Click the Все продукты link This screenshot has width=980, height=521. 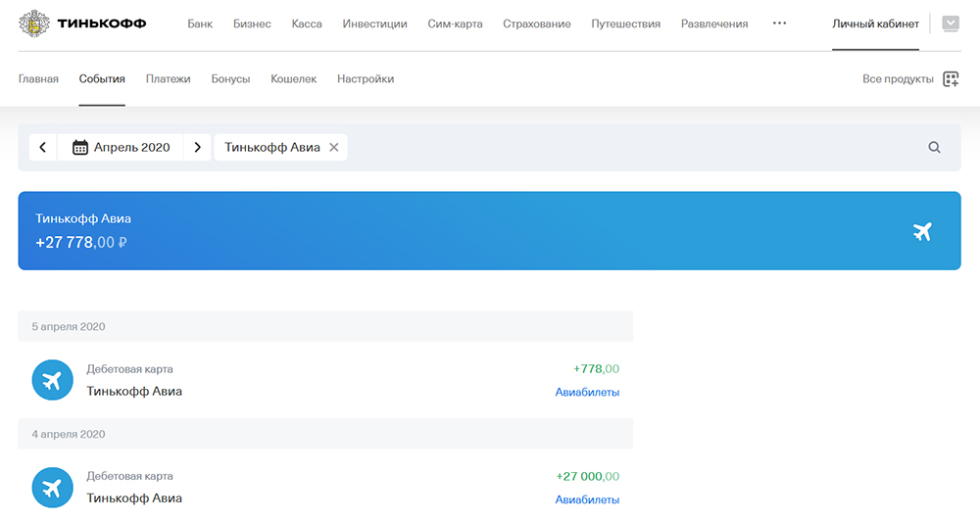pyautogui.click(x=898, y=78)
